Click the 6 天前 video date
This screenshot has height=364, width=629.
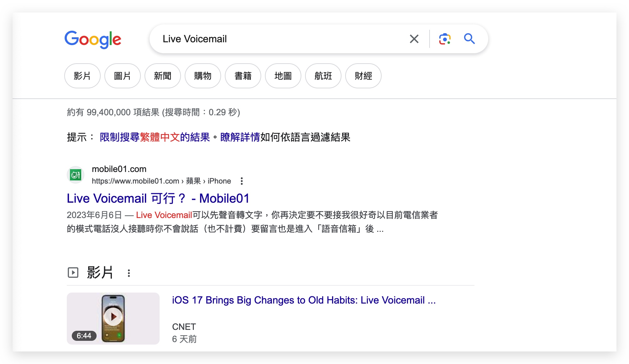(184, 339)
